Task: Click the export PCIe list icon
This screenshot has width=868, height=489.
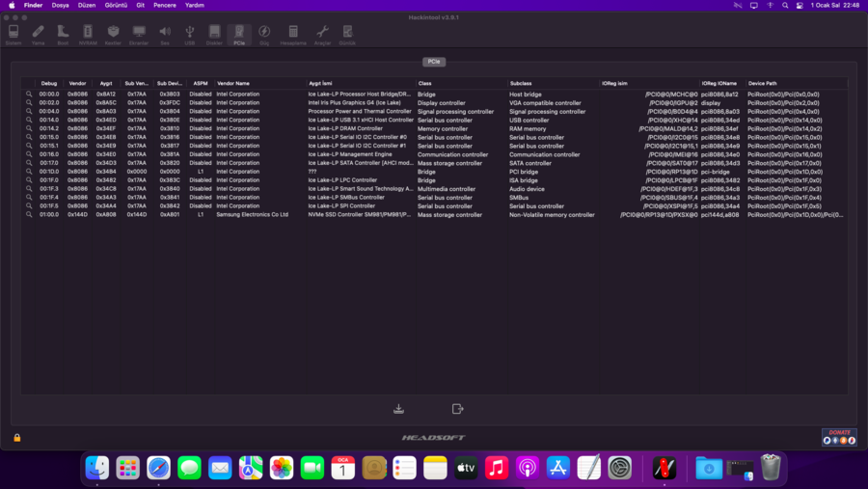Action: pyautogui.click(x=457, y=409)
